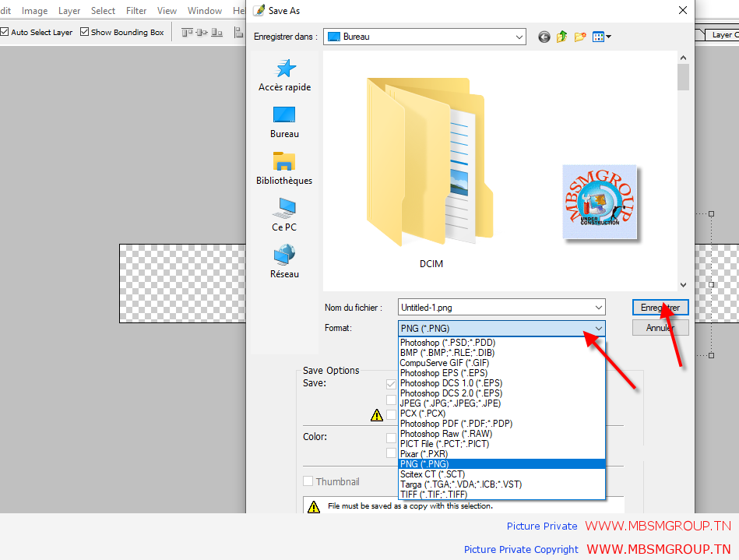Click the Enregistrer button
Image resolution: width=739 pixels, height=560 pixels.
[660, 308]
